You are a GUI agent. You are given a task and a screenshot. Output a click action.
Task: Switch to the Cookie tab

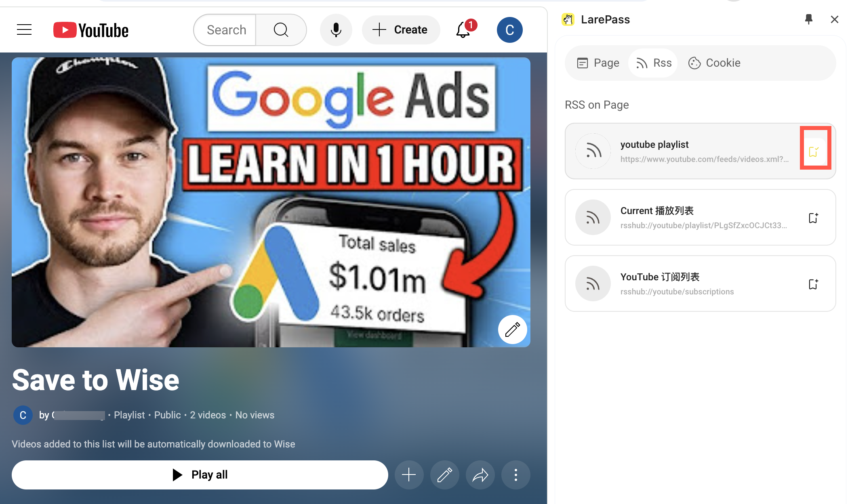[714, 63]
